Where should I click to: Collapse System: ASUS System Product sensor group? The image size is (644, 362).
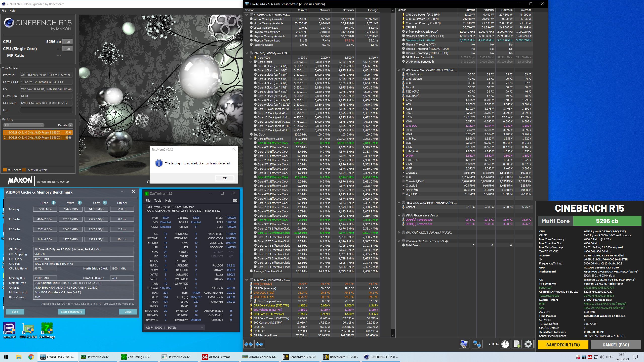click(x=247, y=15)
